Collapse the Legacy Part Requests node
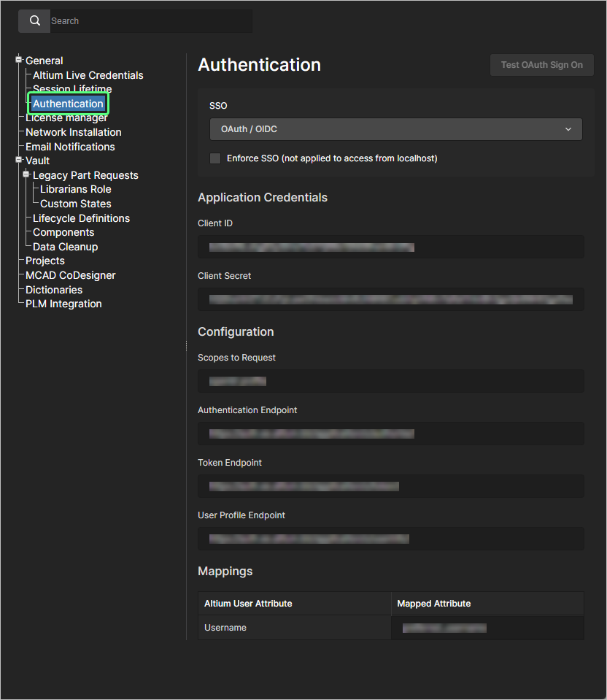Viewport: 607px width, 700px height. pyautogui.click(x=26, y=174)
